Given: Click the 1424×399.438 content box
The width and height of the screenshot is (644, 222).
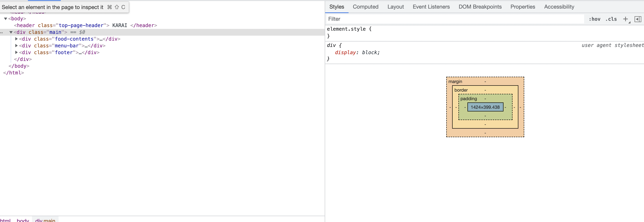Looking at the screenshot, I should coord(485,107).
